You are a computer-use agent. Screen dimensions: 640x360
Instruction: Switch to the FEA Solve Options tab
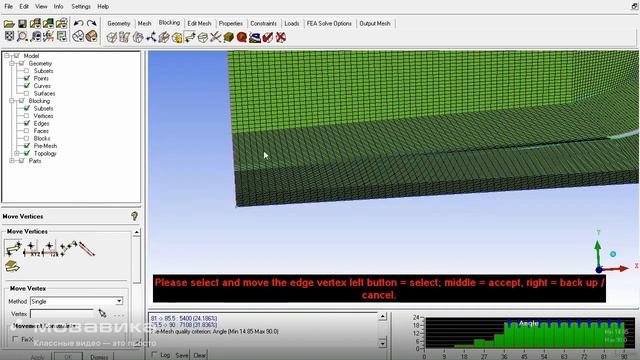pos(329,24)
